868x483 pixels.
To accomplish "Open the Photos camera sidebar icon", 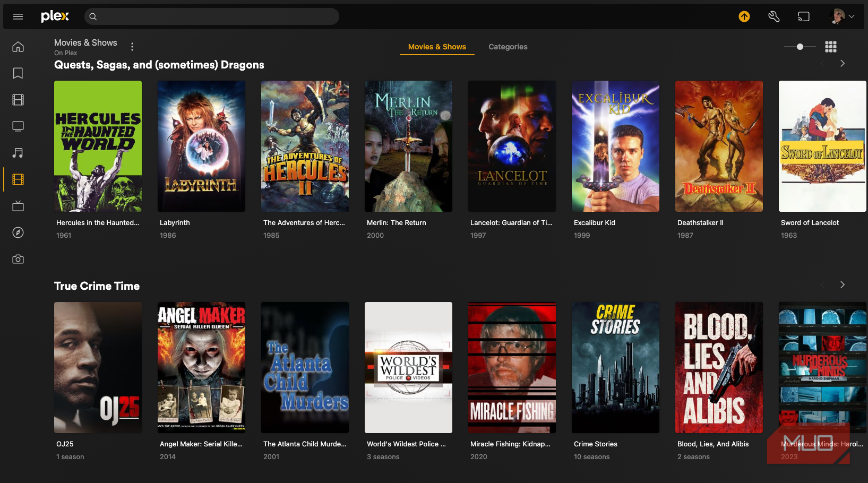I will point(18,259).
